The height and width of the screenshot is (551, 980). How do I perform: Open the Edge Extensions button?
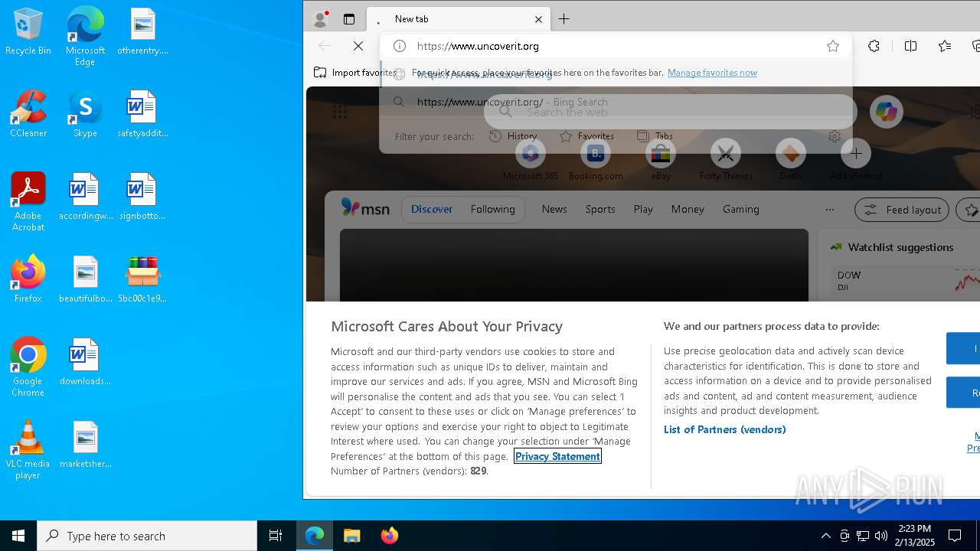click(x=874, y=46)
